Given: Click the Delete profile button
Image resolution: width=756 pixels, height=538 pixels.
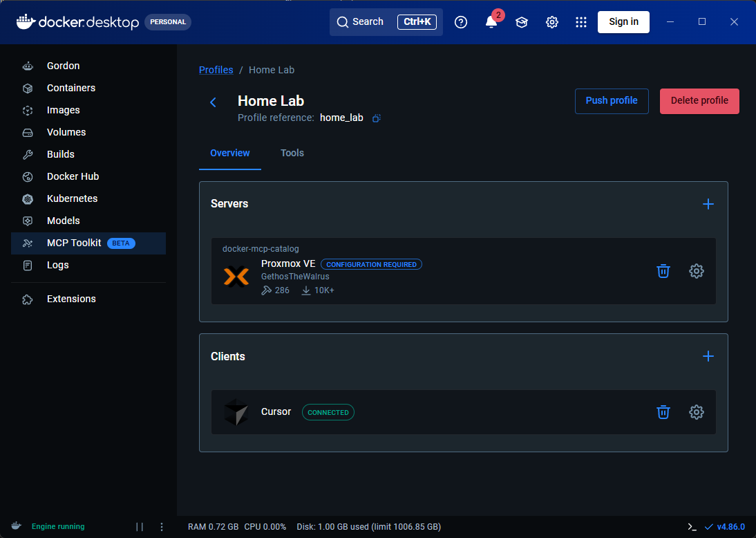Looking at the screenshot, I should click(699, 101).
